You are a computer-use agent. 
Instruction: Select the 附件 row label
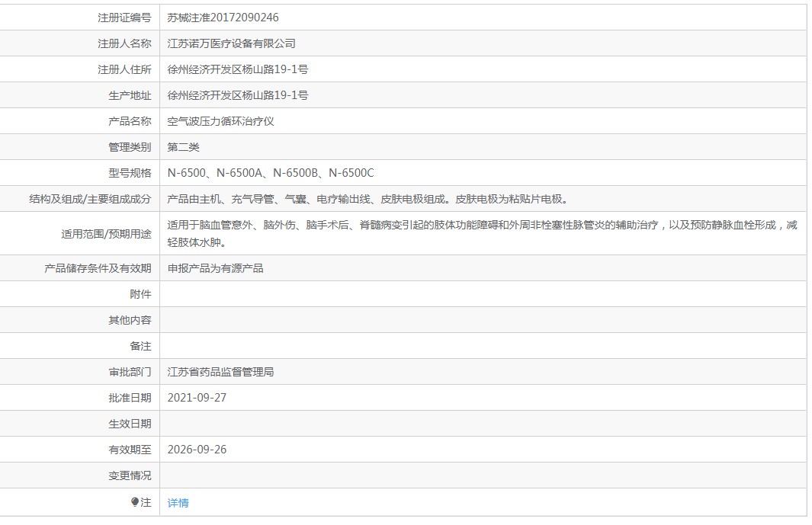tap(140, 293)
